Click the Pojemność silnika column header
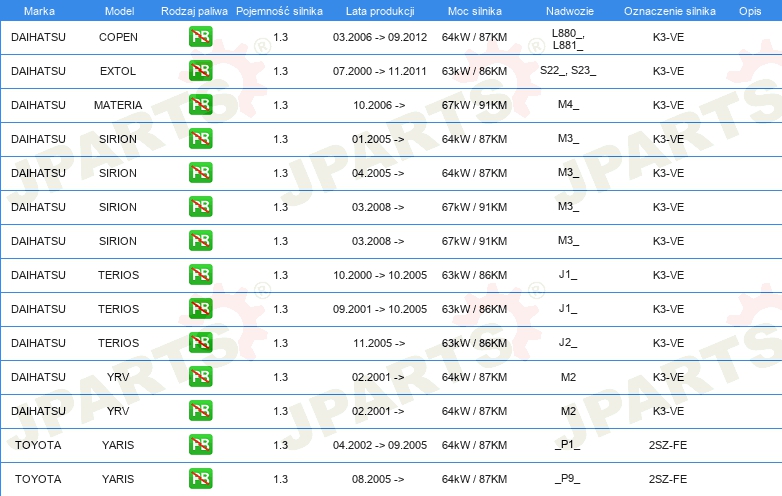The image size is (782, 496). 279,11
